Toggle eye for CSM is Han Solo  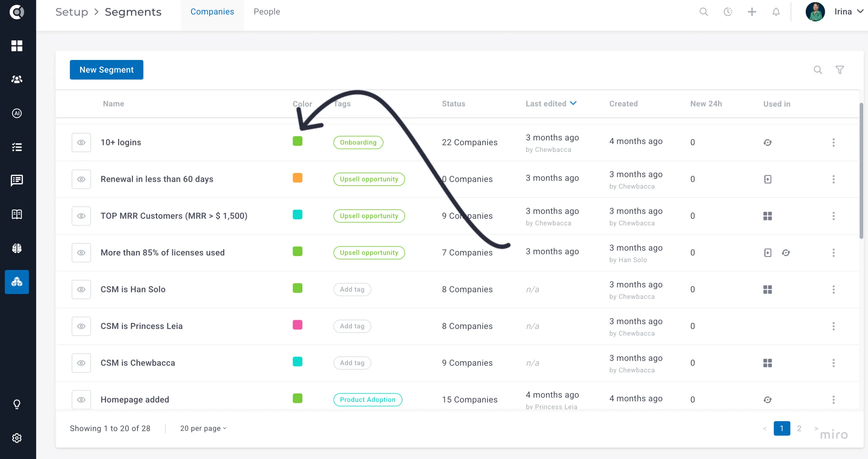point(81,289)
